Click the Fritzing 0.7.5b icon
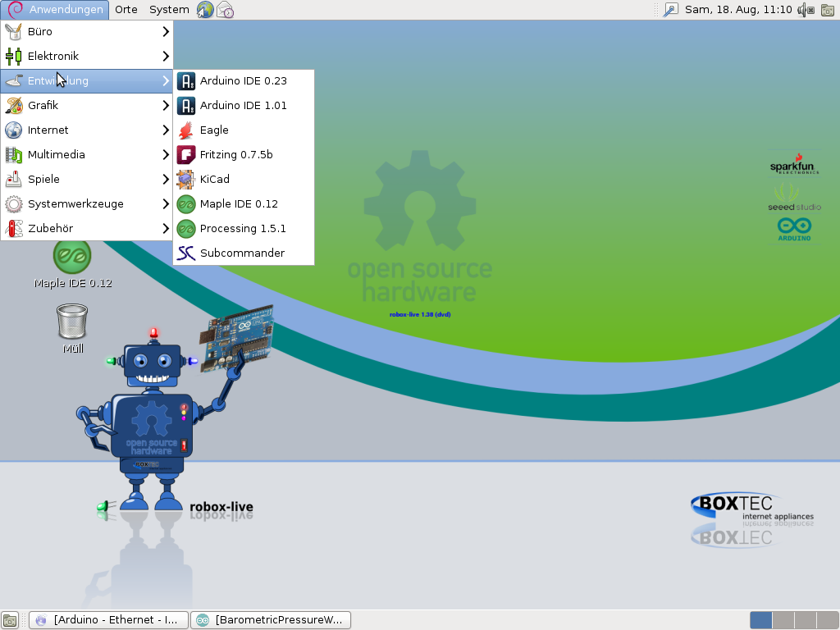The image size is (840, 630). point(186,155)
